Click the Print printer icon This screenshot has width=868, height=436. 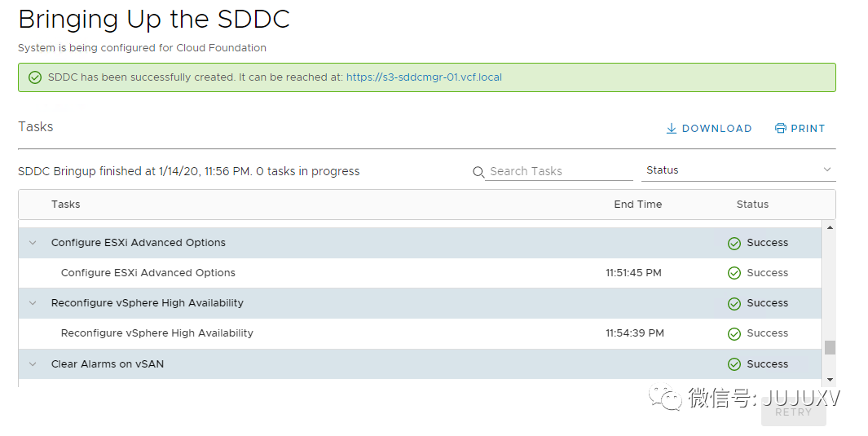(x=781, y=129)
